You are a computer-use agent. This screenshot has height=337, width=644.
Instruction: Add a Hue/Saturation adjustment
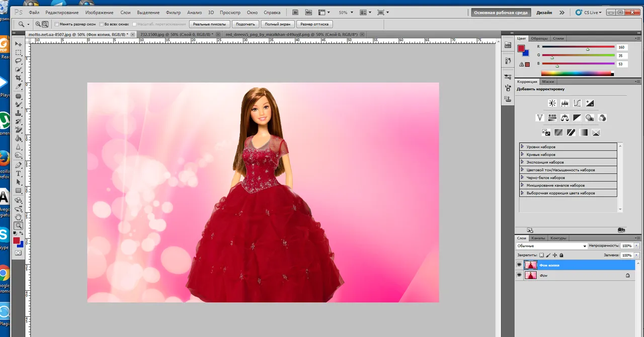(552, 118)
